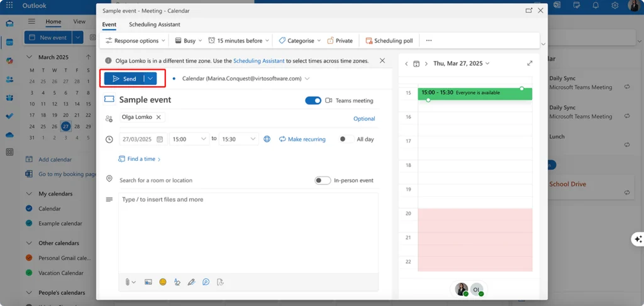Expand the side day view arrows
Image resolution: width=644 pixels, height=306 pixels.
click(x=530, y=63)
